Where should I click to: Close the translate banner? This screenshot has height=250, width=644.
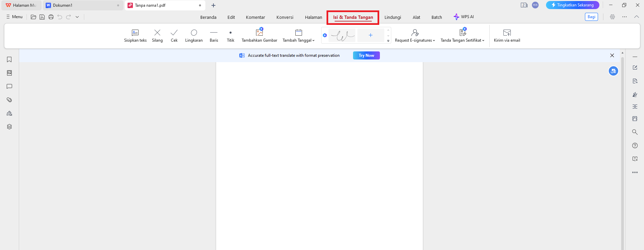(x=612, y=55)
